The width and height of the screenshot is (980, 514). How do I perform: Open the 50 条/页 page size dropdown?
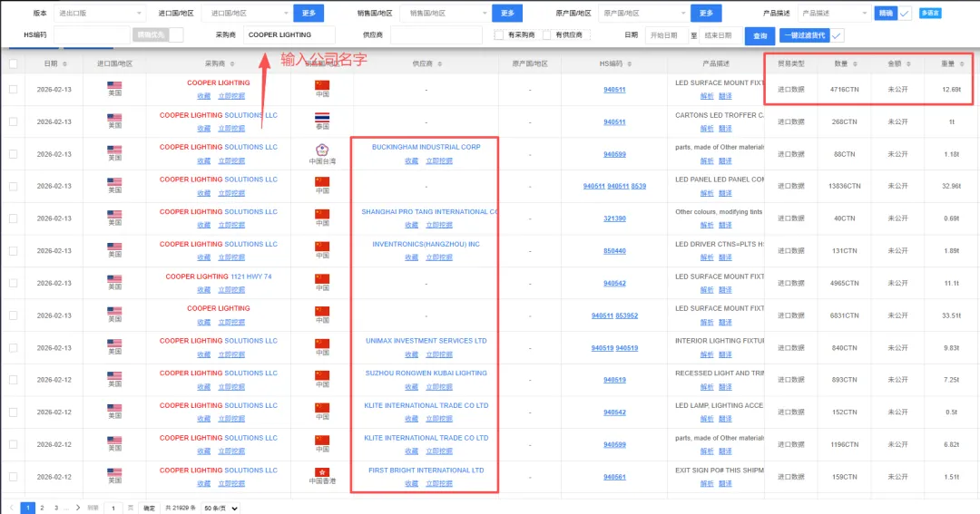pos(220,509)
